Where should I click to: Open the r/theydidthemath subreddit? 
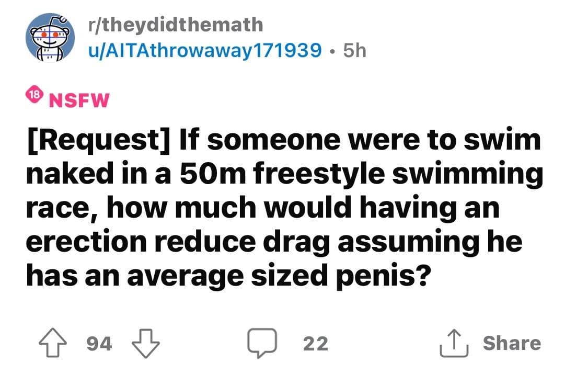point(176,24)
